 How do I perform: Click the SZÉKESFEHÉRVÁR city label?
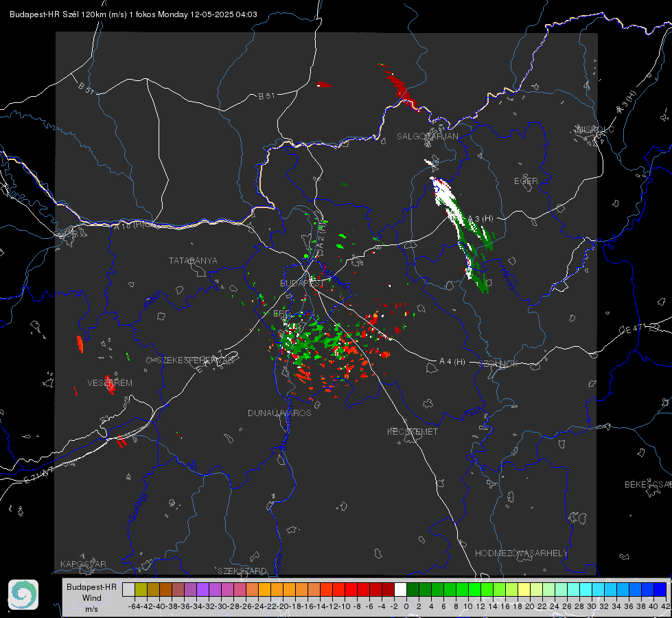point(197,360)
